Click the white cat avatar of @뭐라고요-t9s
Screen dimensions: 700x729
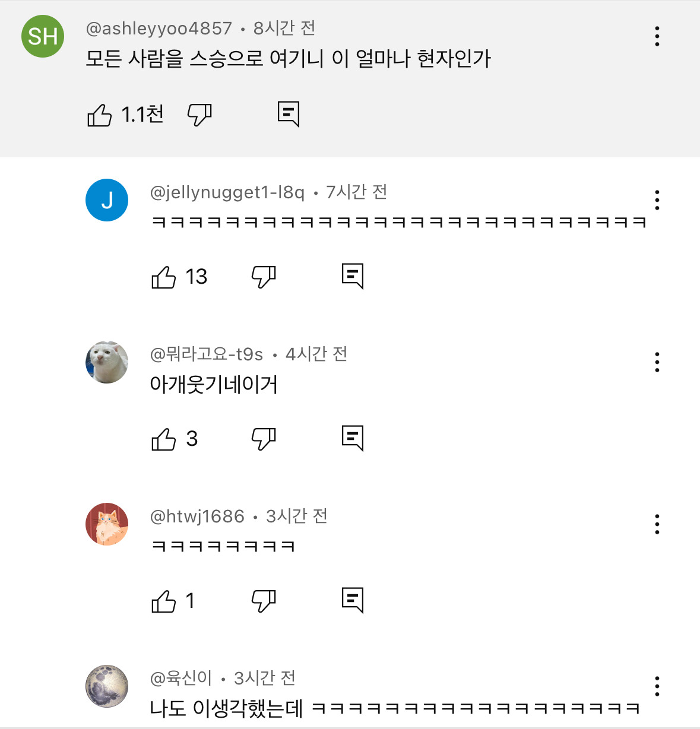click(x=107, y=362)
